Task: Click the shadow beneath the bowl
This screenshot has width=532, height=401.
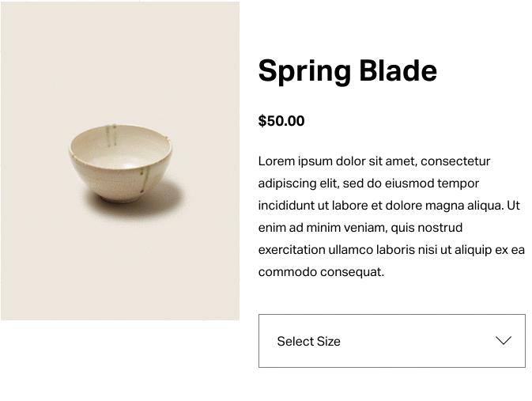Action: (146, 204)
